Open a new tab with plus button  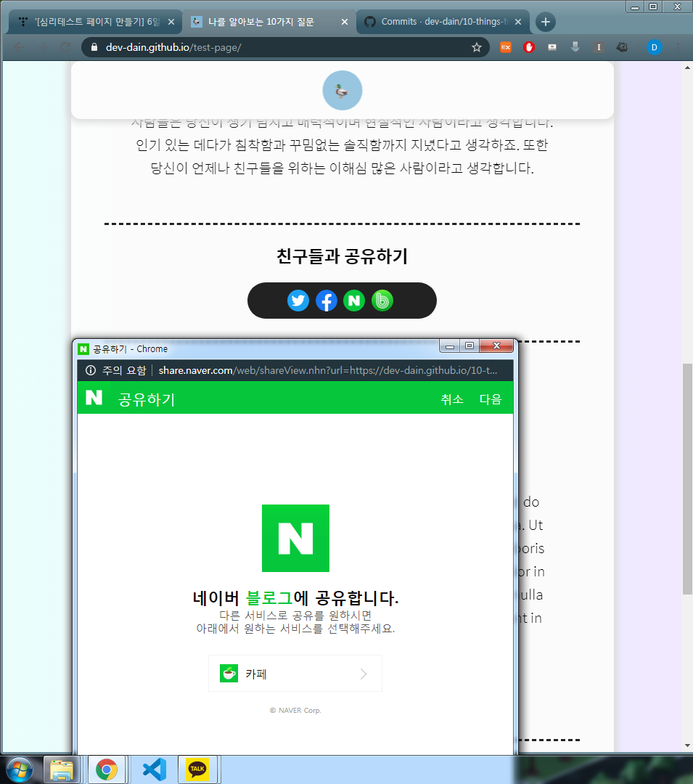546,22
